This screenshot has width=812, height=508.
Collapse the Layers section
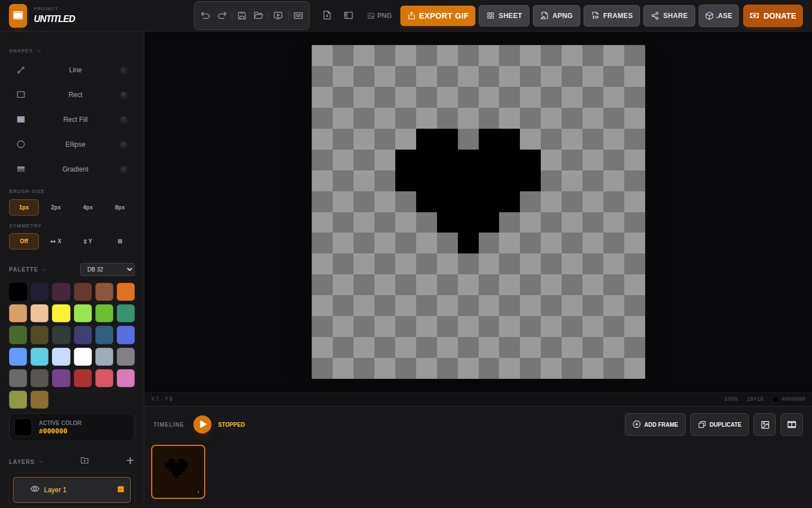pos(27,462)
